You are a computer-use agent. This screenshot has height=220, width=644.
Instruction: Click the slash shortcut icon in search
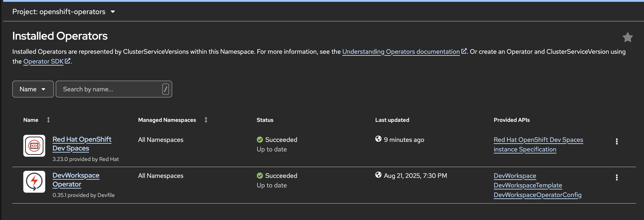click(166, 89)
